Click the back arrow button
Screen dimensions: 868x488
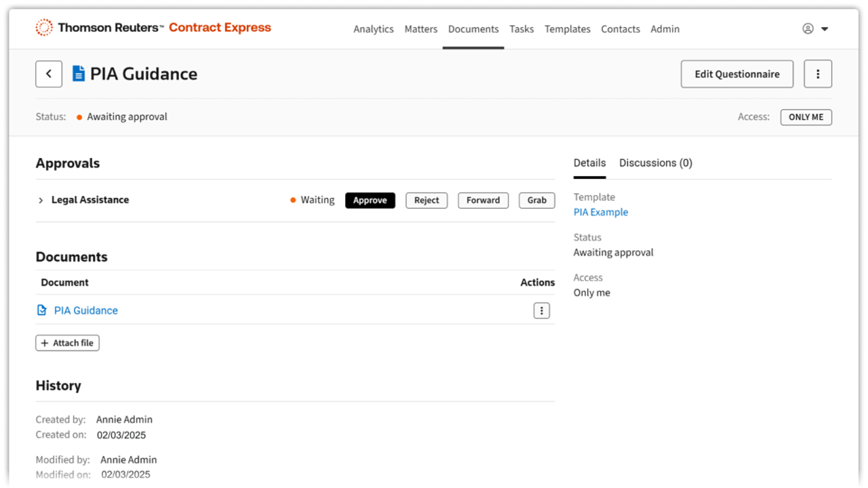coord(49,74)
